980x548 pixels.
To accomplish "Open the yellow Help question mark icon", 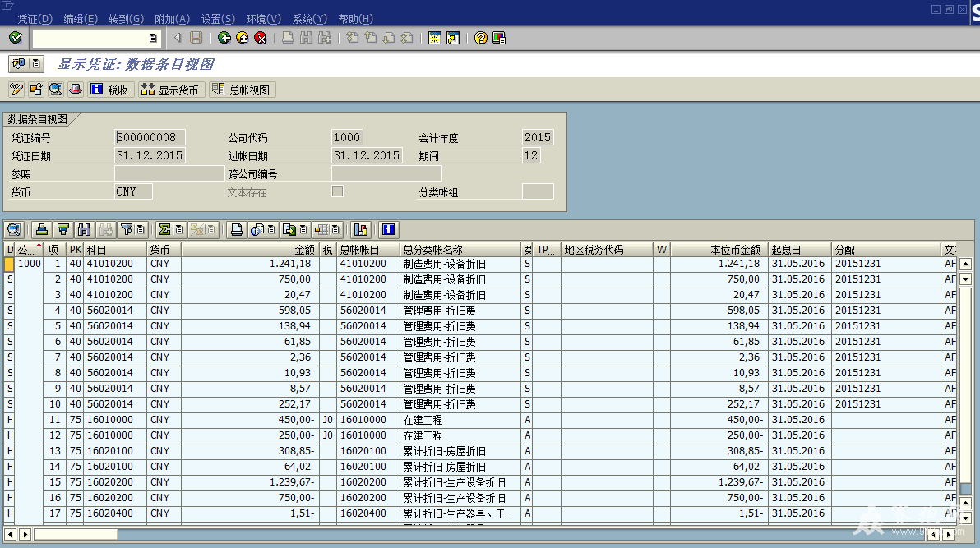I will tap(481, 38).
